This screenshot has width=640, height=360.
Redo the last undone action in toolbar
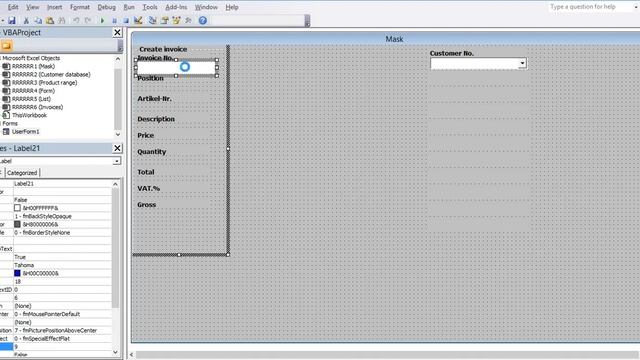pyautogui.click(x=88, y=20)
